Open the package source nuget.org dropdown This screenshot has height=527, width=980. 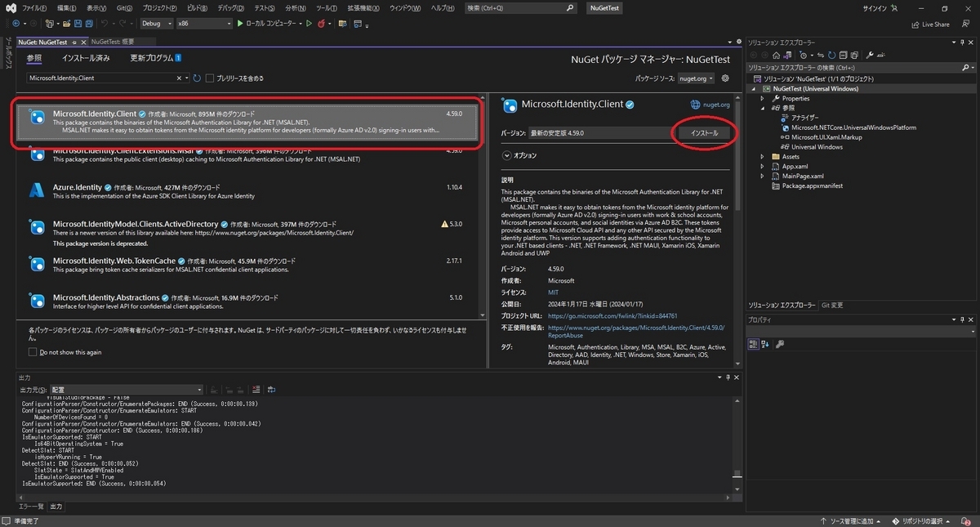697,78
